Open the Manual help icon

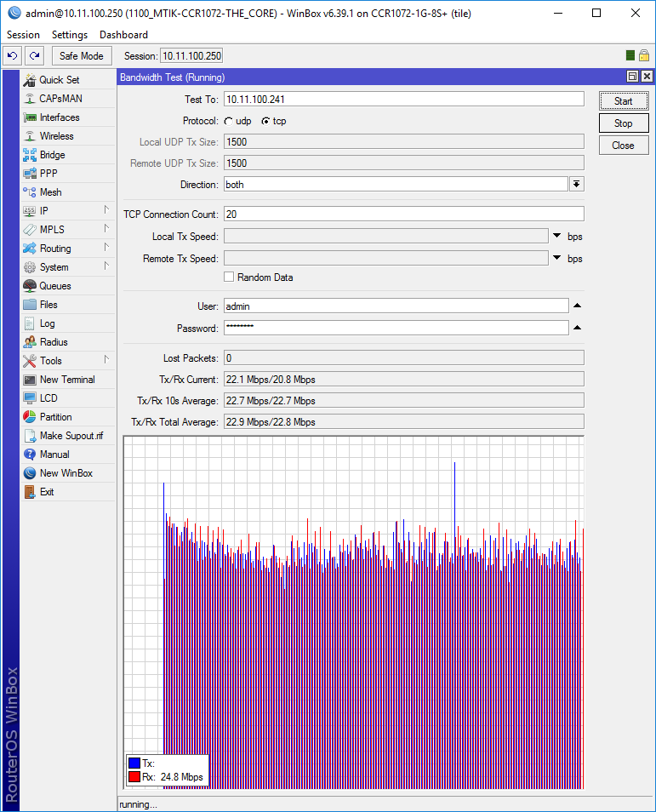point(30,455)
